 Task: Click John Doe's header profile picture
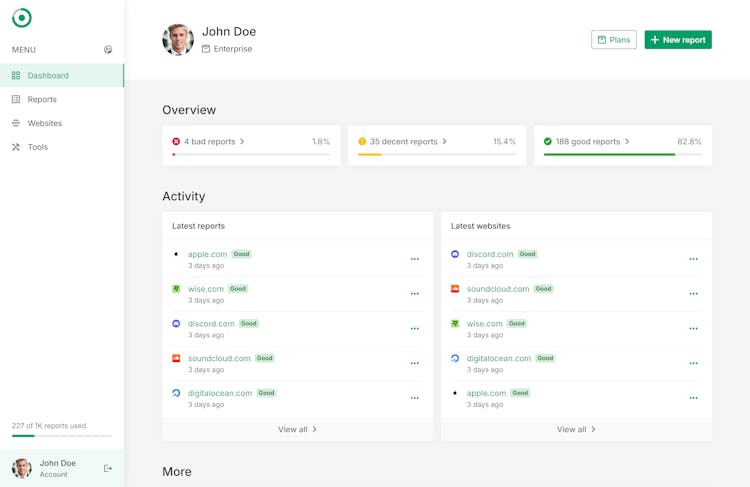tap(178, 40)
